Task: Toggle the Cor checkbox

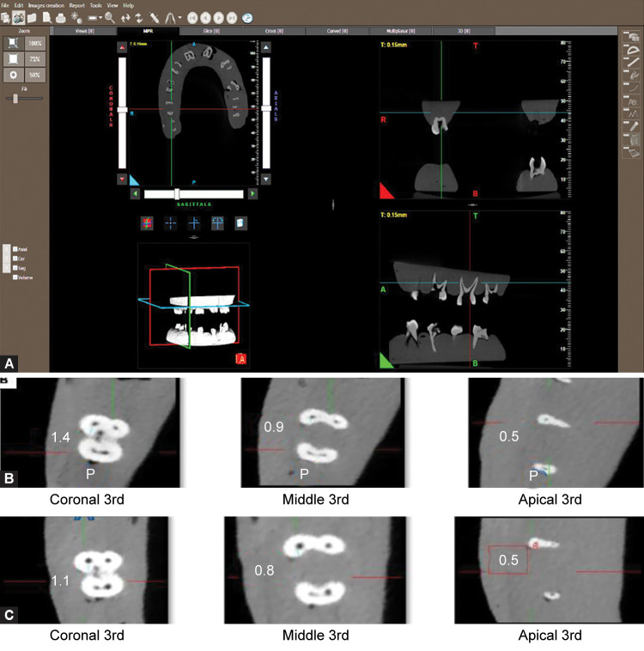Action: click(x=15, y=259)
